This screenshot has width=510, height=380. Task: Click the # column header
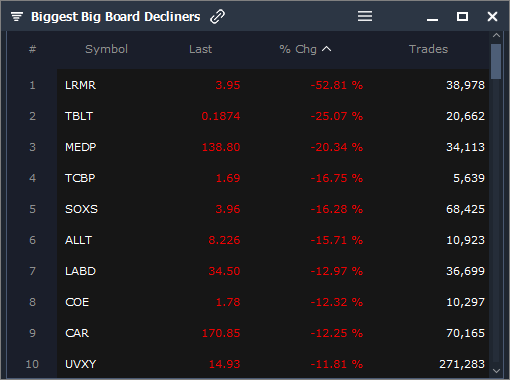point(32,49)
